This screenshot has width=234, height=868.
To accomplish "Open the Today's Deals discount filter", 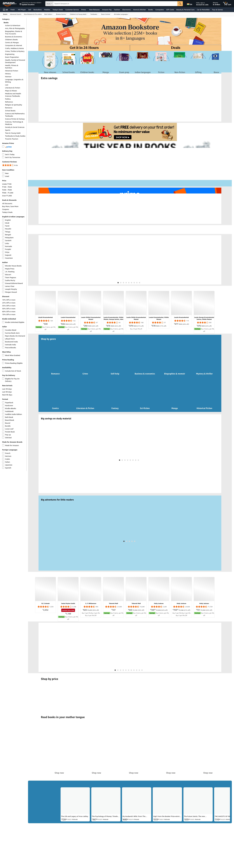I will 7,212.
